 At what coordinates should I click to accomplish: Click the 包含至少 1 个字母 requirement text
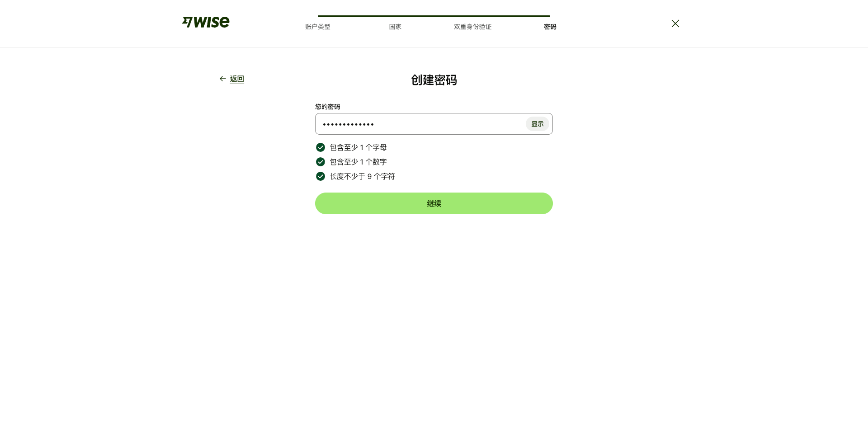coord(358,147)
